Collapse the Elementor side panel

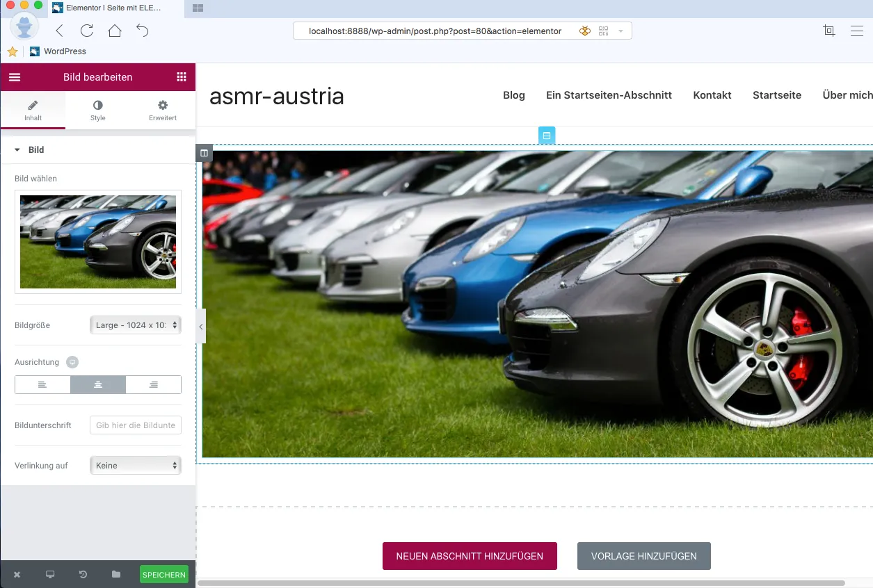point(201,327)
